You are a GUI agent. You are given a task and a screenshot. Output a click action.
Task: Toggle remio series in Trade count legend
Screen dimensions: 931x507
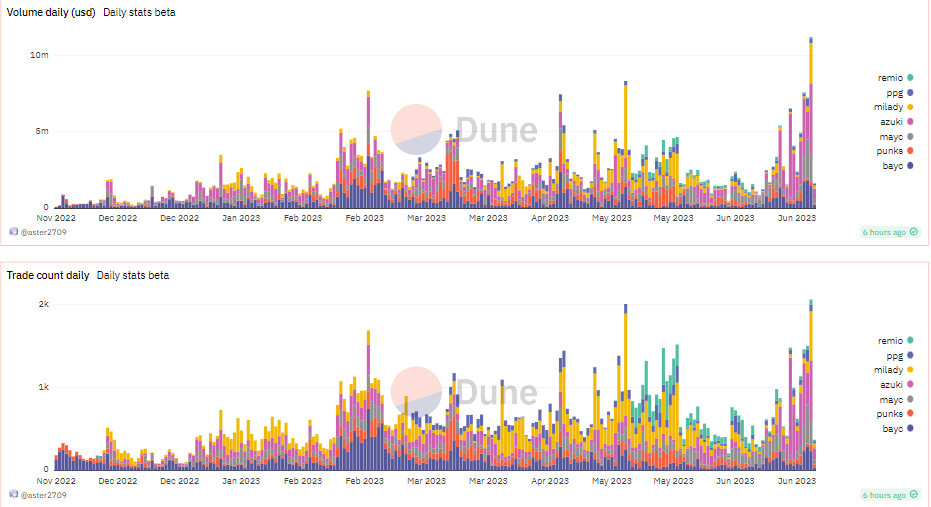pos(895,341)
